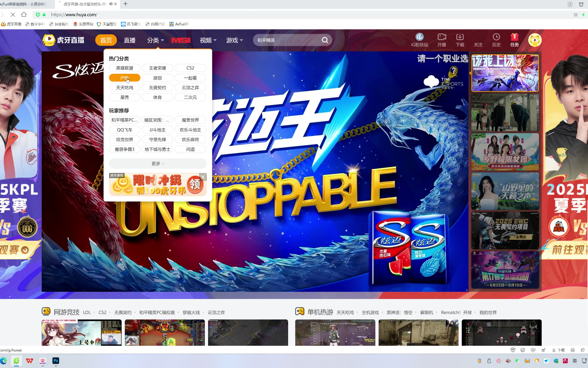Open 欢乐斗地主 recommendation
This screenshot has width=588, height=368.
tap(190, 130)
